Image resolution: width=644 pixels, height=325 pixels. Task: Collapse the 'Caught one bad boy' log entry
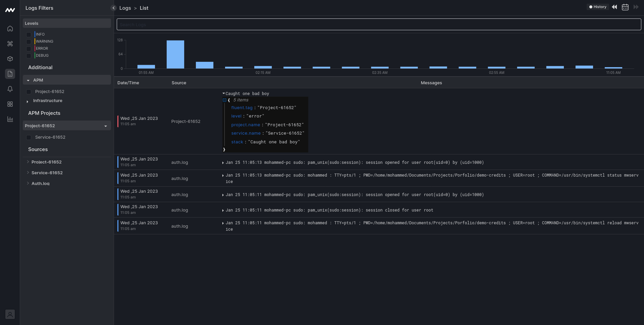pos(224,93)
